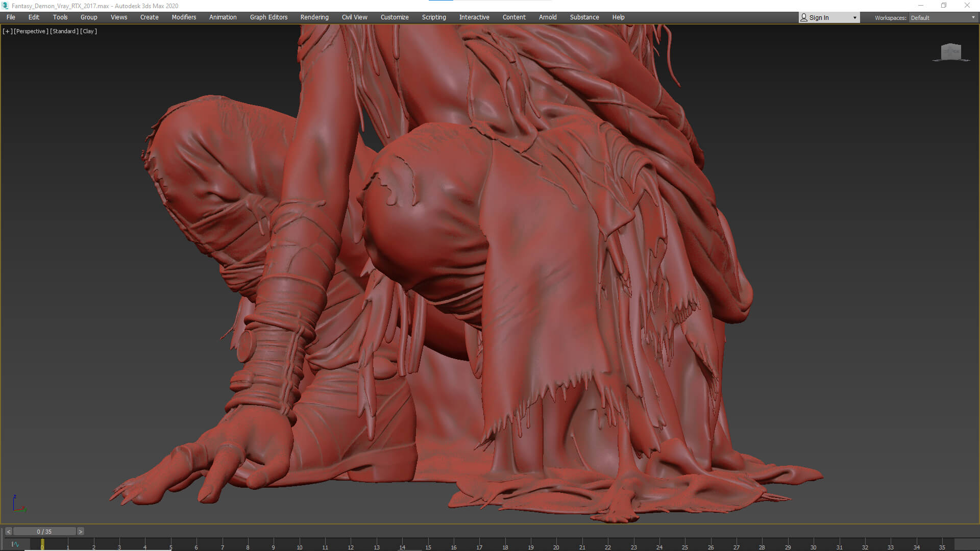Click the [Perspective] viewport label
The width and height of the screenshot is (980, 551).
31,31
